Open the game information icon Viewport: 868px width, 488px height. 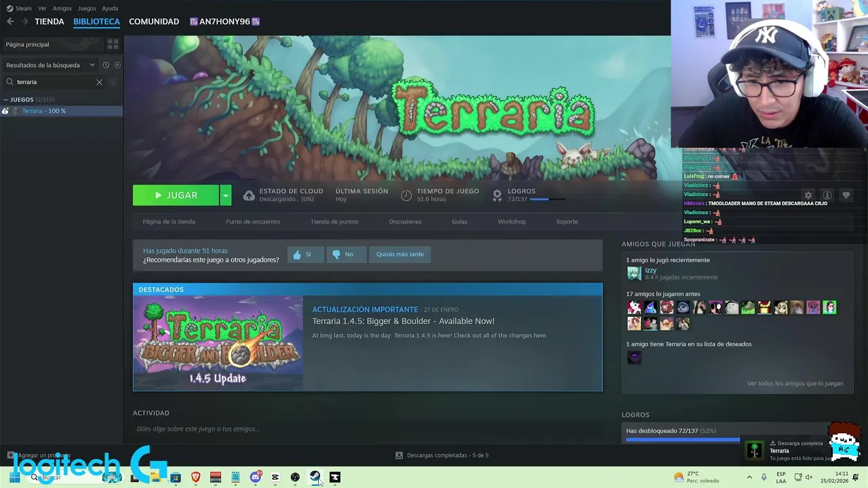(827, 195)
